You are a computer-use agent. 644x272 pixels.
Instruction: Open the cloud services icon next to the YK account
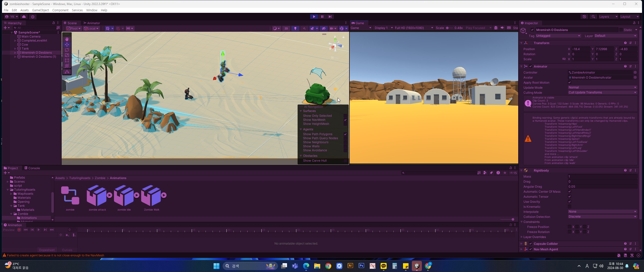tap(24, 17)
